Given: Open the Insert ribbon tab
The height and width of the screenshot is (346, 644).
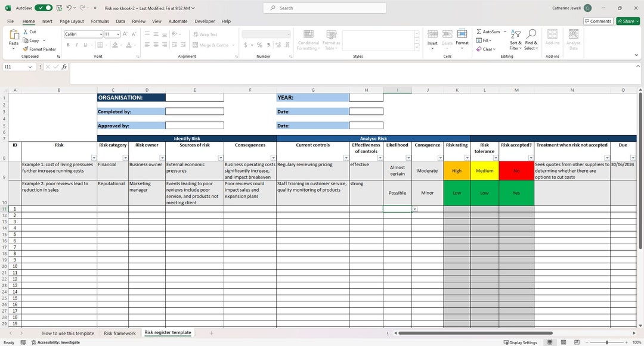Looking at the screenshot, I should [x=47, y=21].
